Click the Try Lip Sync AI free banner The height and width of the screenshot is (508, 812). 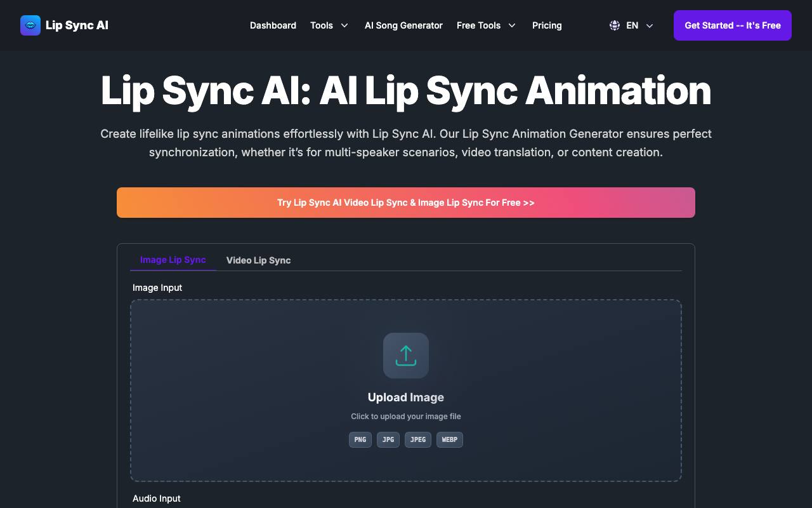coord(406,203)
